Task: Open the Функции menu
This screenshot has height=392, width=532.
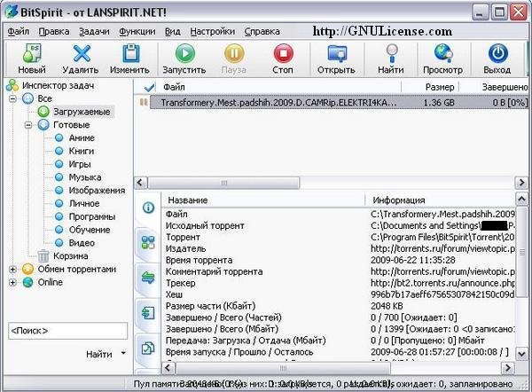Action: pyautogui.click(x=137, y=31)
